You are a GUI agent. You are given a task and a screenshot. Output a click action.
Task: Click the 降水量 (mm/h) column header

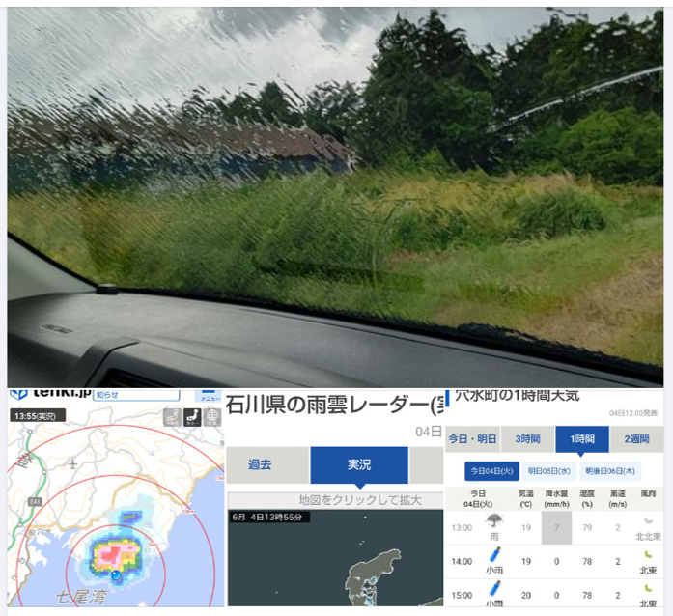(x=557, y=499)
